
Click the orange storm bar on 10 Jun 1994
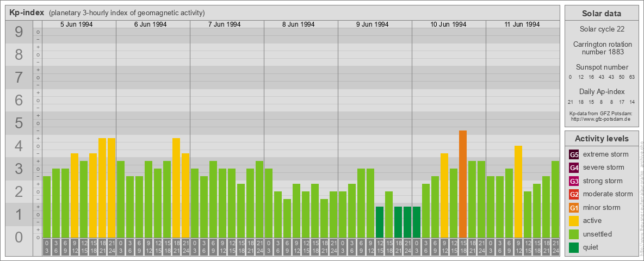(463, 184)
